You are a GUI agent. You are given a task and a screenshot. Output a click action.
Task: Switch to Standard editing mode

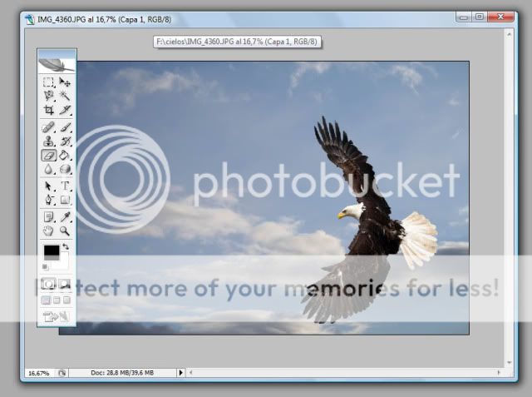[x=48, y=284]
